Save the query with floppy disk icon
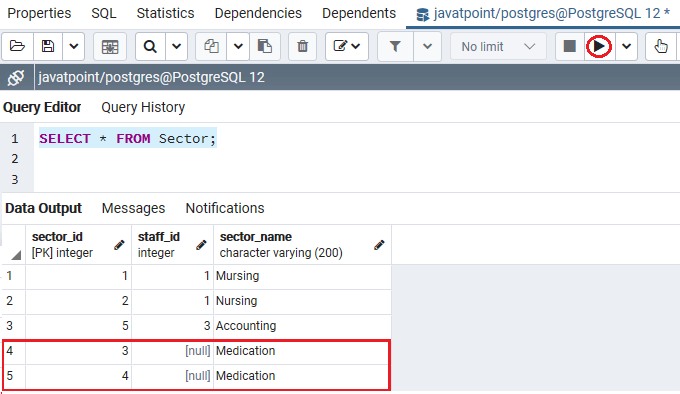 (48, 46)
